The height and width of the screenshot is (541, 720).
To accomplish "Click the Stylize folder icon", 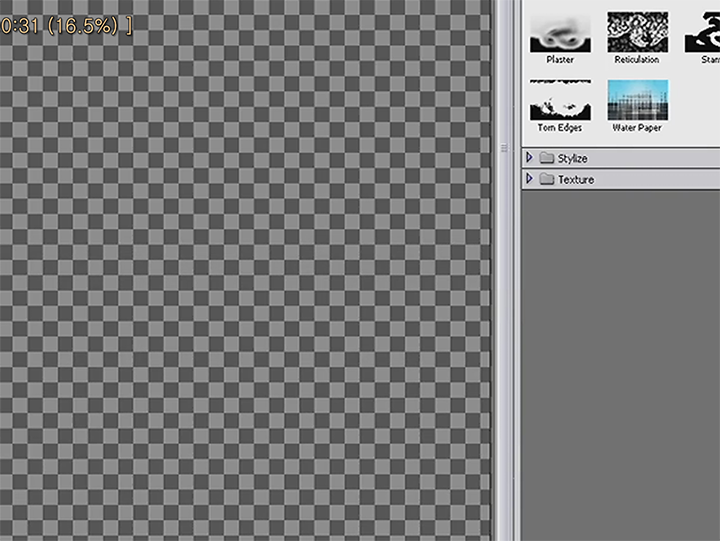I will (546, 158).
